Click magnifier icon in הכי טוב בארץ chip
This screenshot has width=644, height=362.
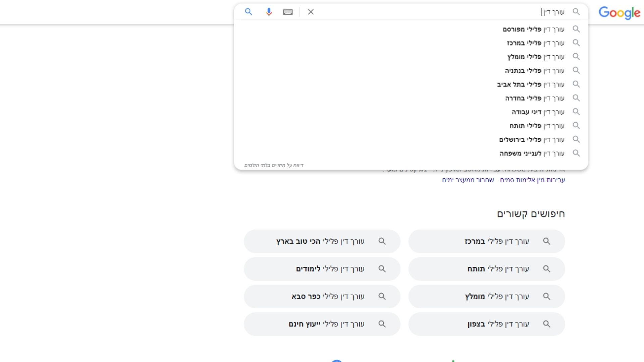click(382, 241)
